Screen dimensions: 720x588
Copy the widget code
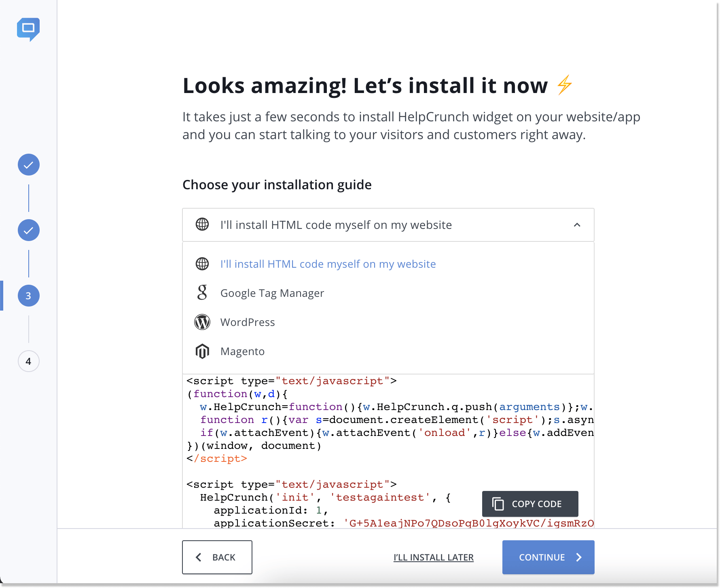pos(530,504)
